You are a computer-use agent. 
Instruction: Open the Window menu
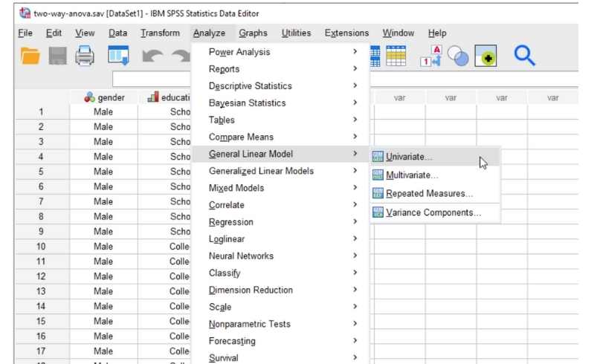click(x=398, y=33)
